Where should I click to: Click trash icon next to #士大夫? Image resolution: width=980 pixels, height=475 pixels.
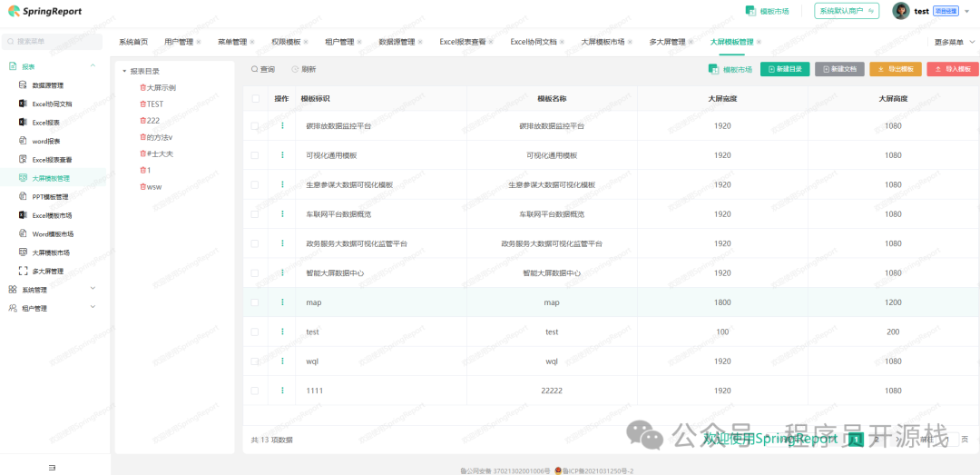142,153
